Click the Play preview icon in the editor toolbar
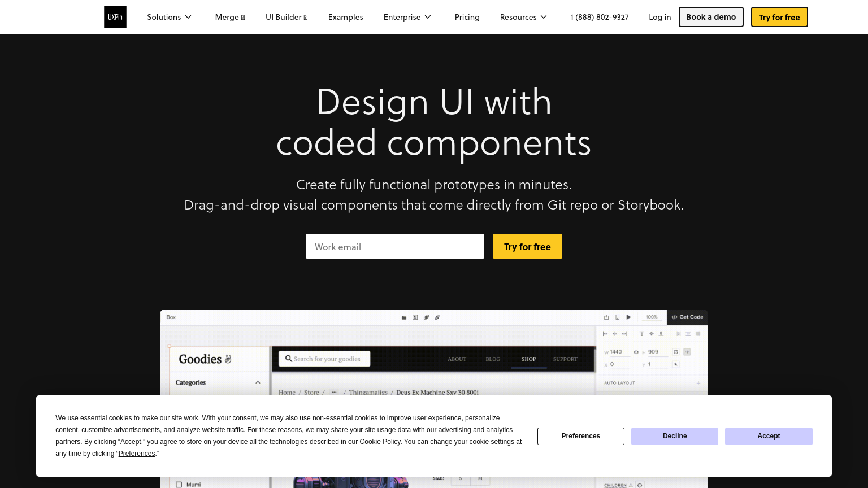Screen dimensions: 868x488 pos(628,317)
